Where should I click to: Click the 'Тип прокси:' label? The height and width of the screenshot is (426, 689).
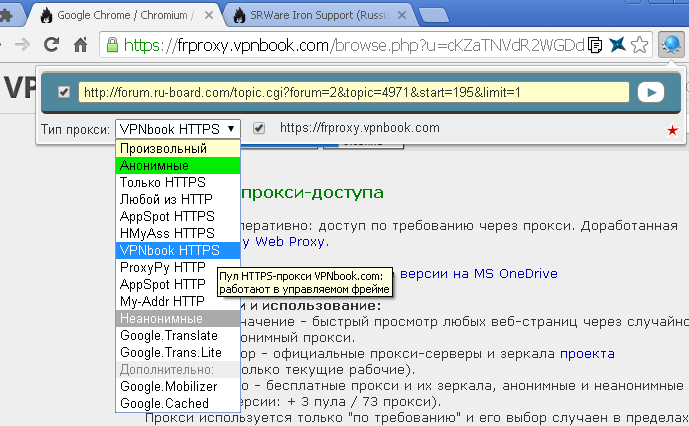click(75, 130)
